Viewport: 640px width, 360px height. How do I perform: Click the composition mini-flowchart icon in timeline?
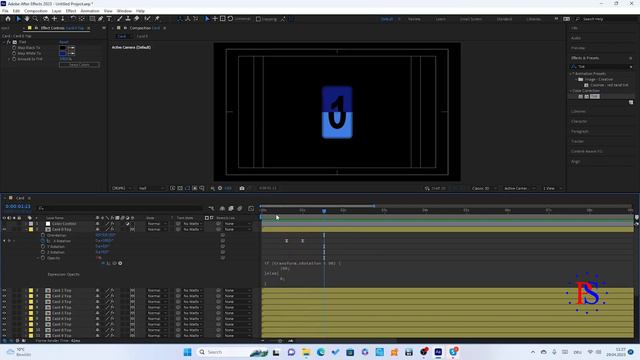tap(211, 208)
